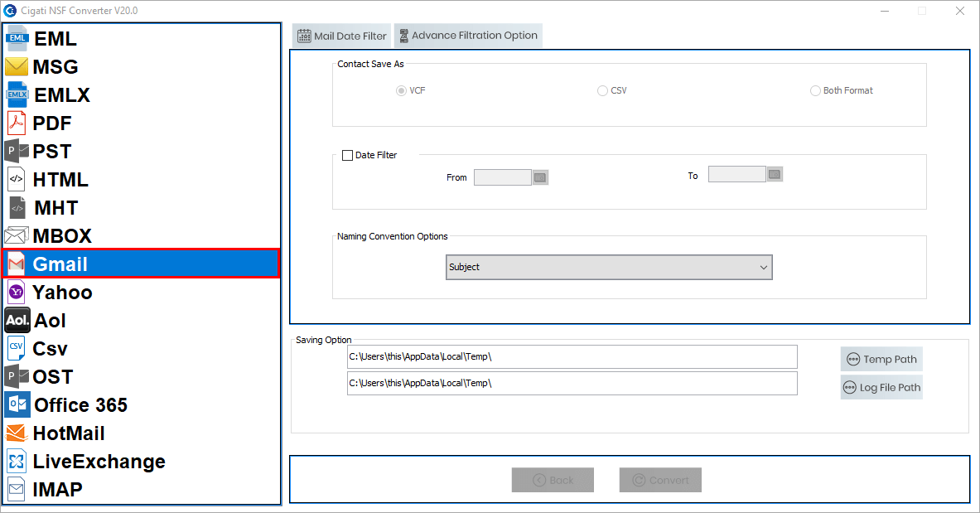
Task: Select the VCF radio button
Action: [401, 90]
